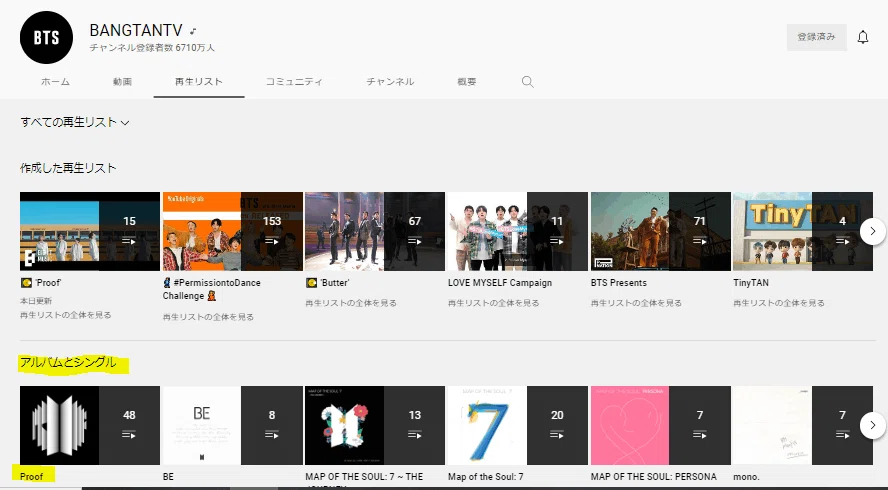
Task: Click the music note verified badge beside BANGTANTV
Action: (193, 31)
